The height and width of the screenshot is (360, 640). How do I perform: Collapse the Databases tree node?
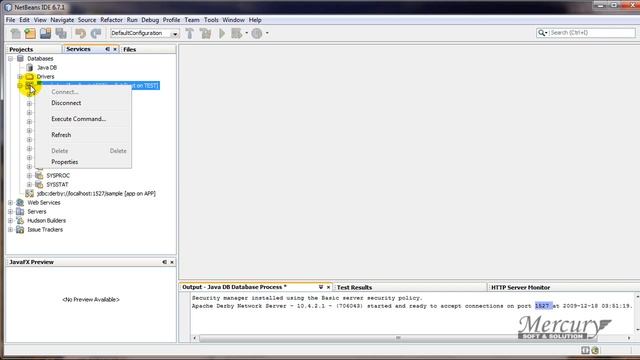coord(11,58)
